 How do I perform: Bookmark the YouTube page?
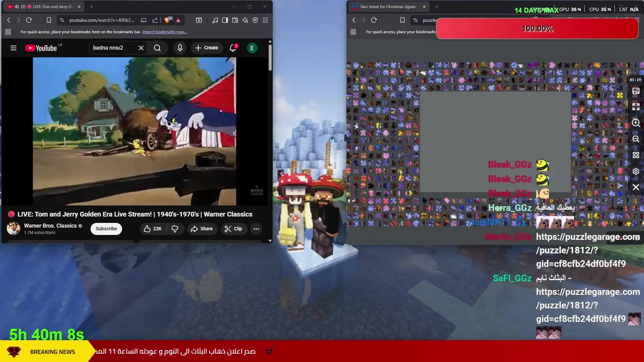[x=49, y=20]
